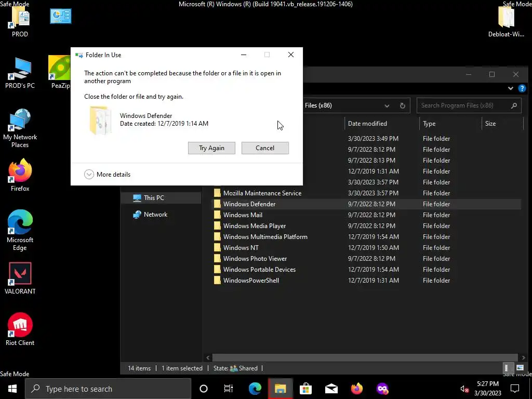Screen dimensions: 532x399
Task: Launch Microsoft Edge desktop shortcut
Action: coord(20,230)
